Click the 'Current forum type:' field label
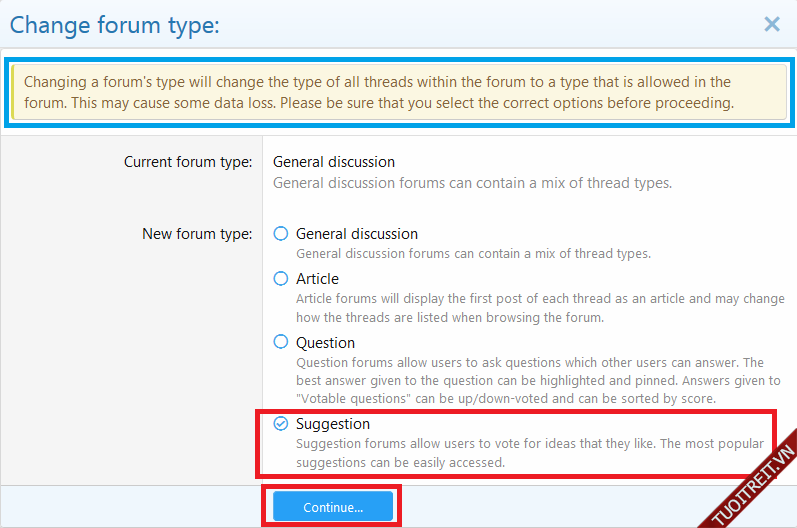Screen dimensions: 797x528 point(188,162)
